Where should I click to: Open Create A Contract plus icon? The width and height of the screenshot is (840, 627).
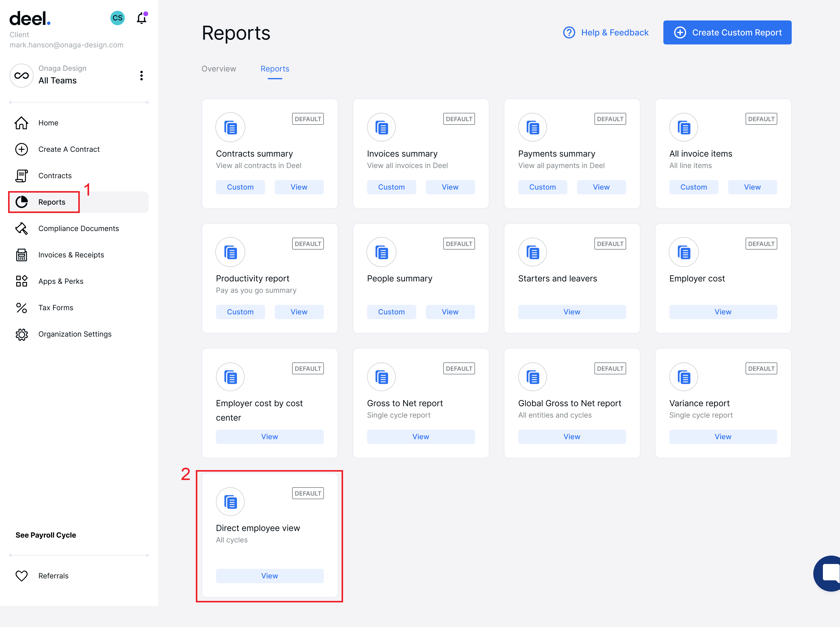[x=22, y=149]
